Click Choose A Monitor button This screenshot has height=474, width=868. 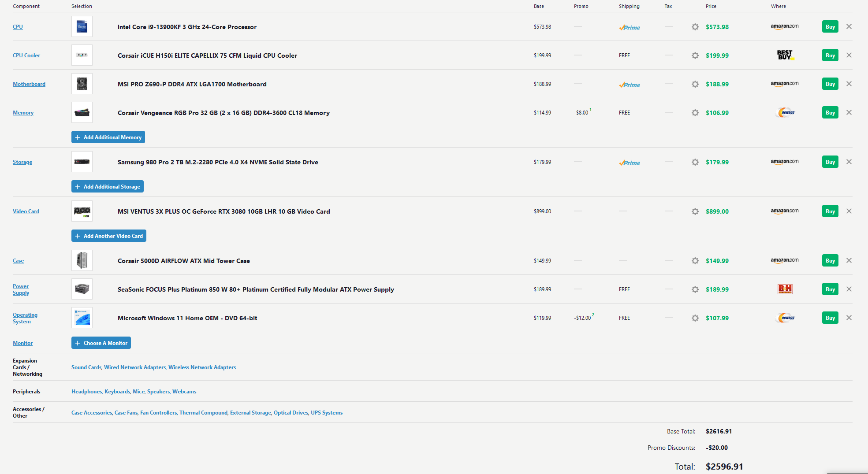pyautogui.click(x=101, y=343)
